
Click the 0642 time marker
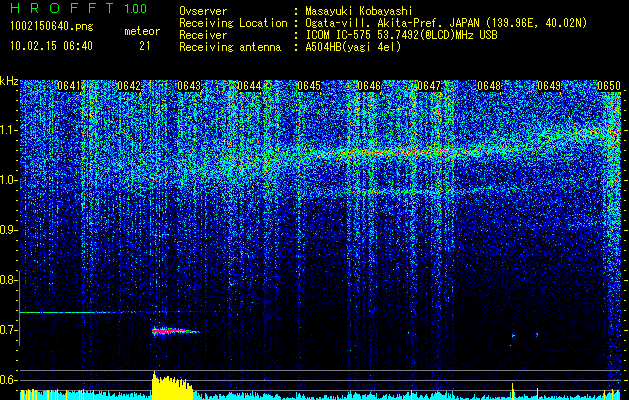129,86
